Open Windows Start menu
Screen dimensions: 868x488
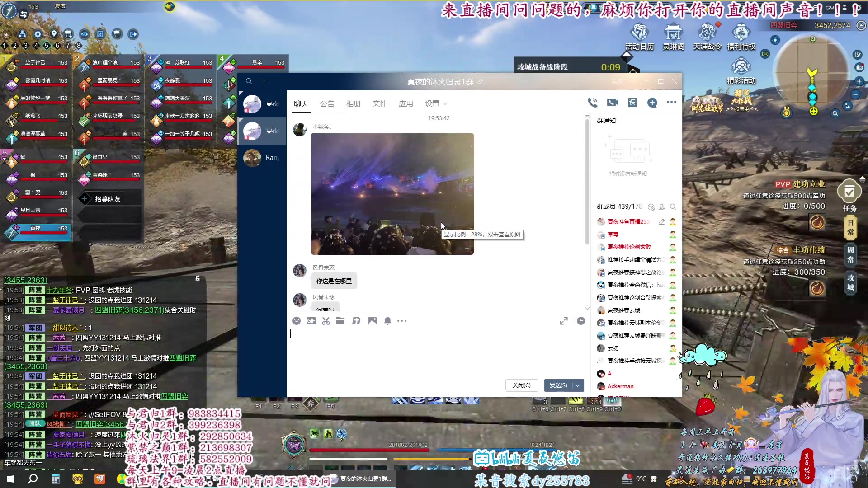click(11, 479)
